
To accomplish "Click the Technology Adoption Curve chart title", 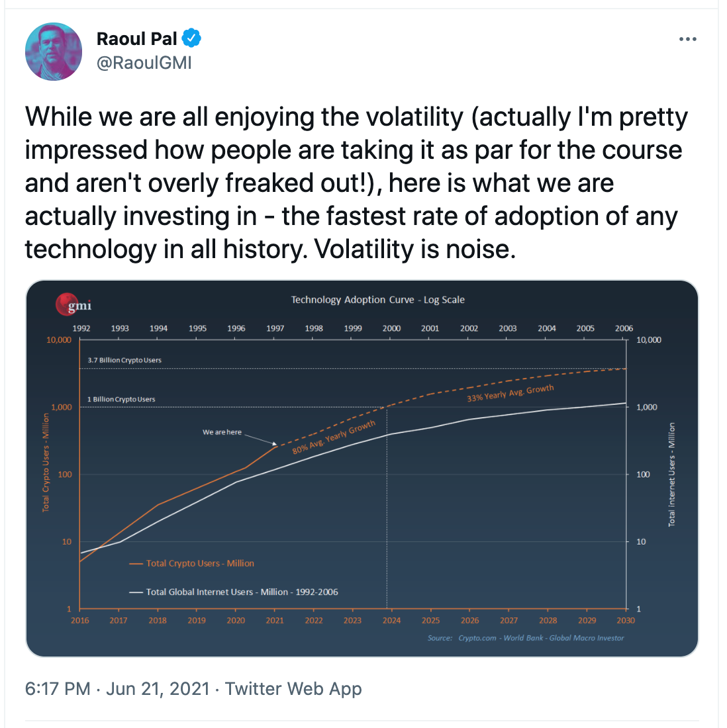I will click(x=377, y=300).
